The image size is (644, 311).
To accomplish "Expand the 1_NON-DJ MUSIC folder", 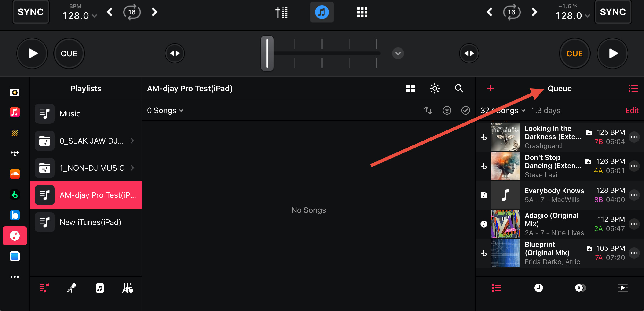I will [86, 168].
